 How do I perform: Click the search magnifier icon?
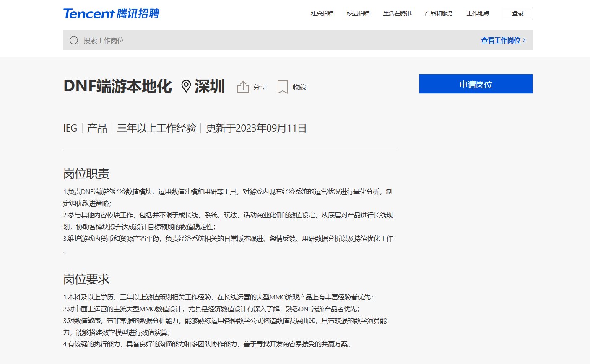tap(74, 41)
